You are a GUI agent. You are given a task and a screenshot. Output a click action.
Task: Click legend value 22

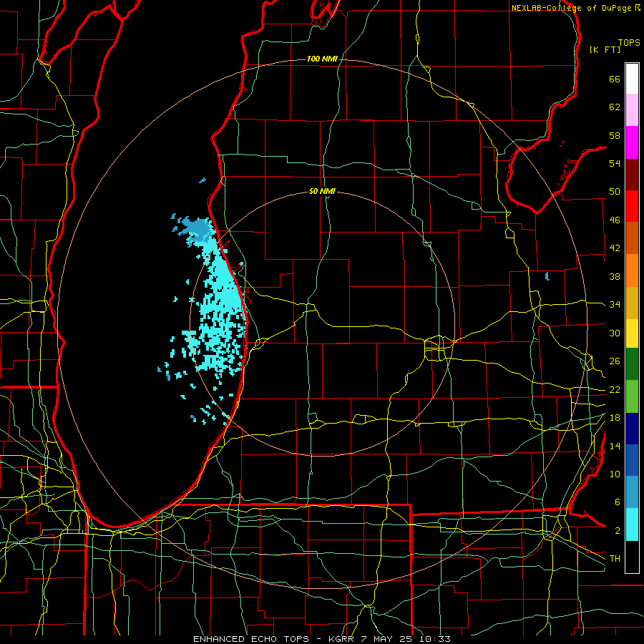click(x=615, y=389)
